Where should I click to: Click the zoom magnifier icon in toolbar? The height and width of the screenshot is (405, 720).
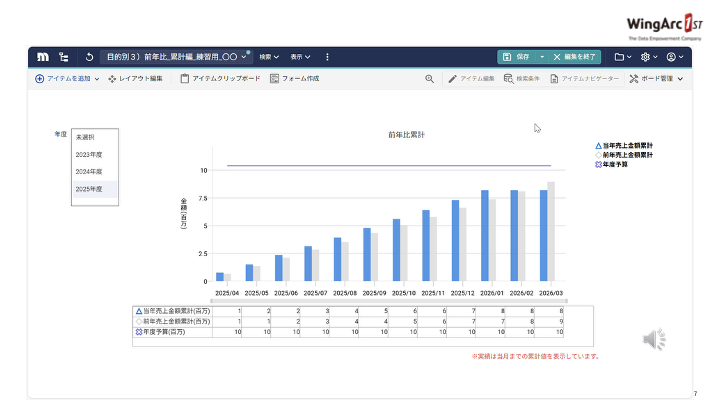430,78
